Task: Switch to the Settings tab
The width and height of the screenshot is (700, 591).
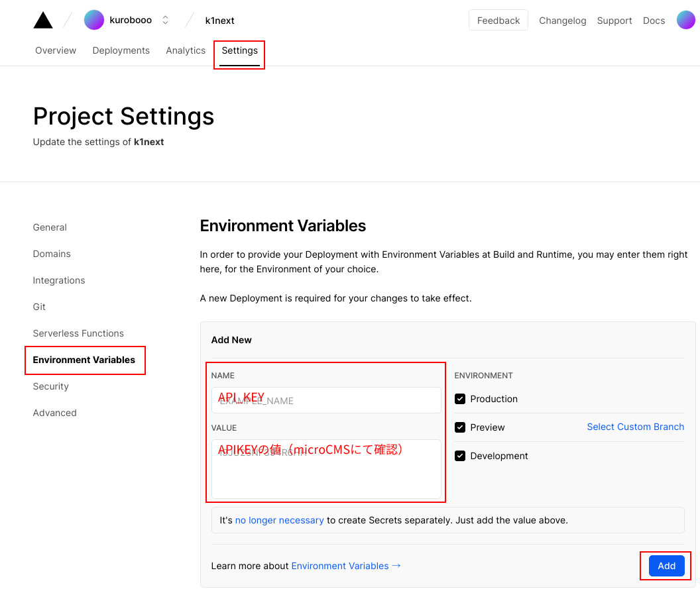Action: [x=240, y=50]
